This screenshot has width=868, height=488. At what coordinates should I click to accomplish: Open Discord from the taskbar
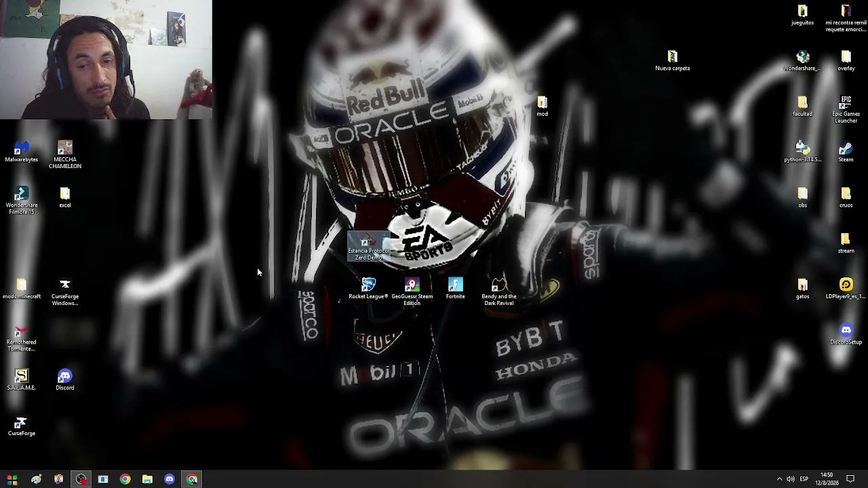point(170,479)
